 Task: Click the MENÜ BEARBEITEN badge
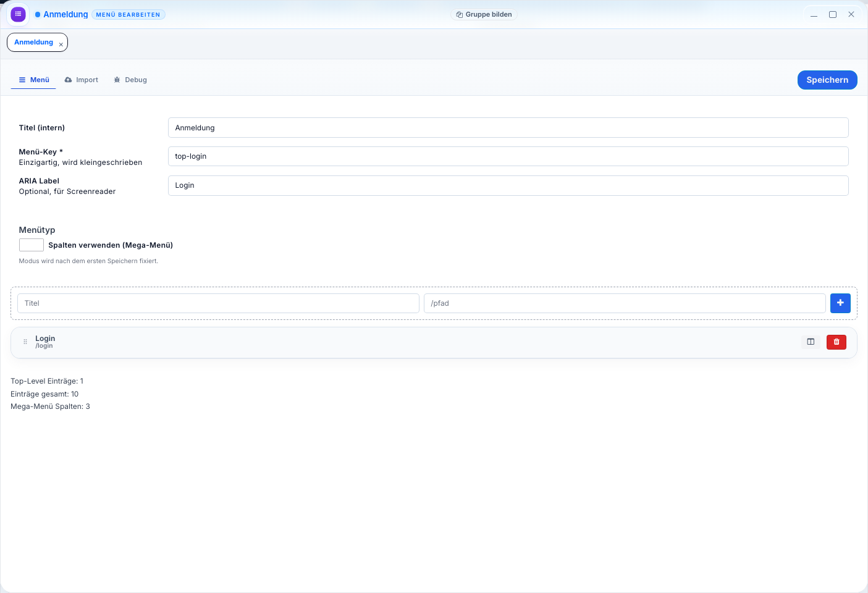[128, 15]
